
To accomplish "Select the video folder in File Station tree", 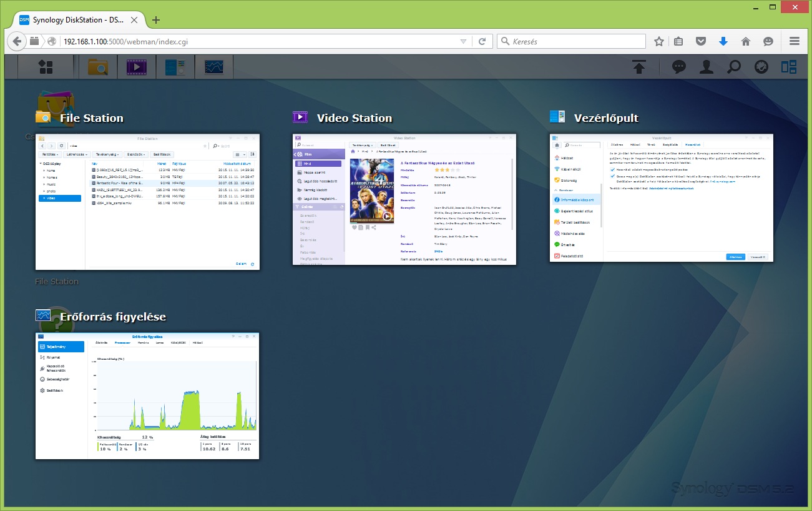I will (x=61, y=198).
